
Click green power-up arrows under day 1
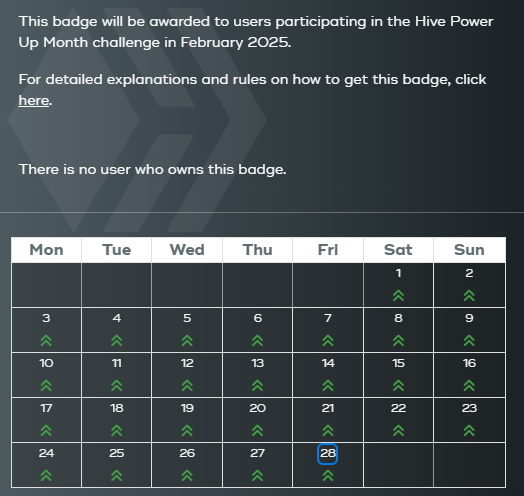(398, 295)
